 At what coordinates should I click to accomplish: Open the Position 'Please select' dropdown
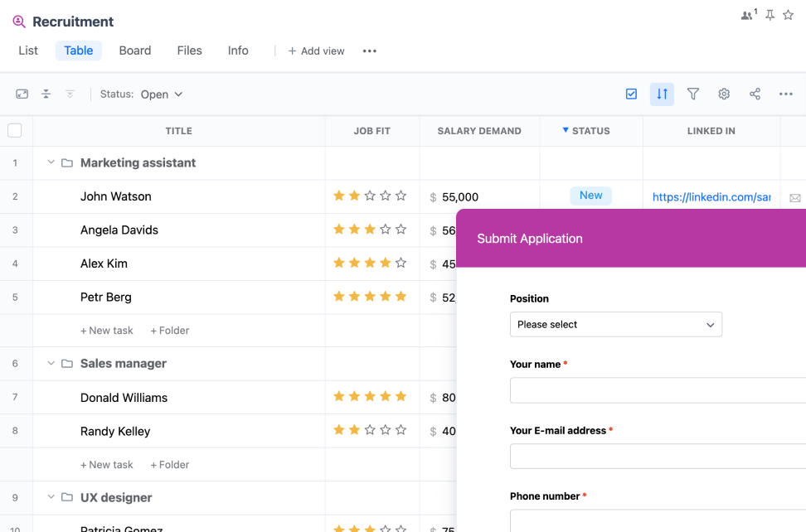click(615, 324)
